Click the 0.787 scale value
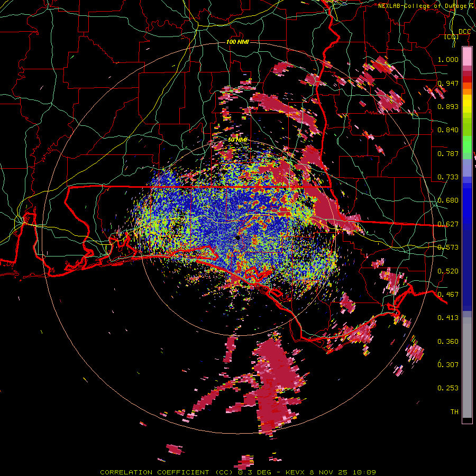Viewport: 476px width, 476px height. (448, 153)
